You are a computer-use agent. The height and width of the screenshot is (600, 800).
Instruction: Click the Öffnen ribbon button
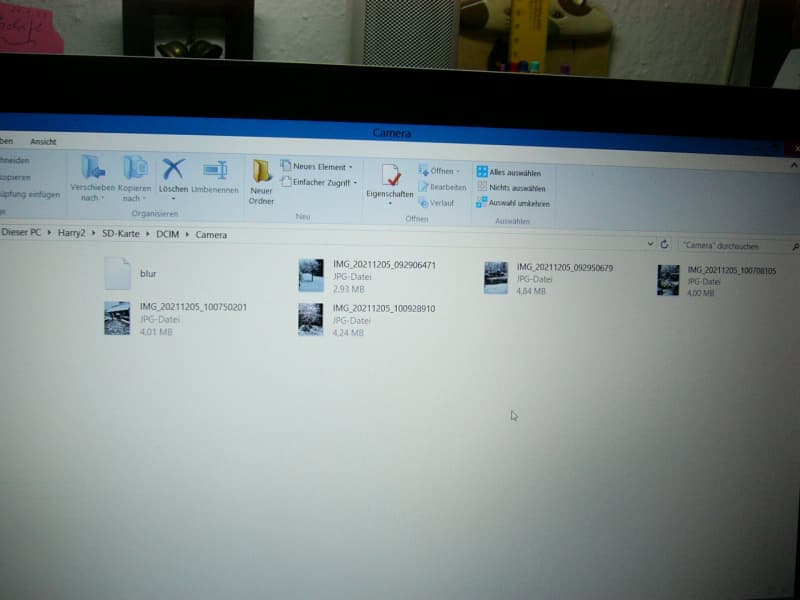438,170
